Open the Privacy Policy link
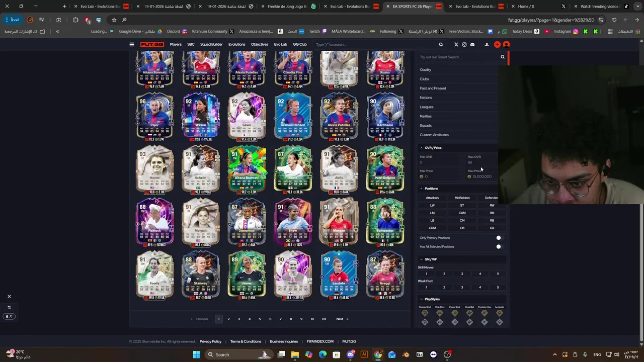This screenshot has height=362, width=644. (x=210, y=341)
